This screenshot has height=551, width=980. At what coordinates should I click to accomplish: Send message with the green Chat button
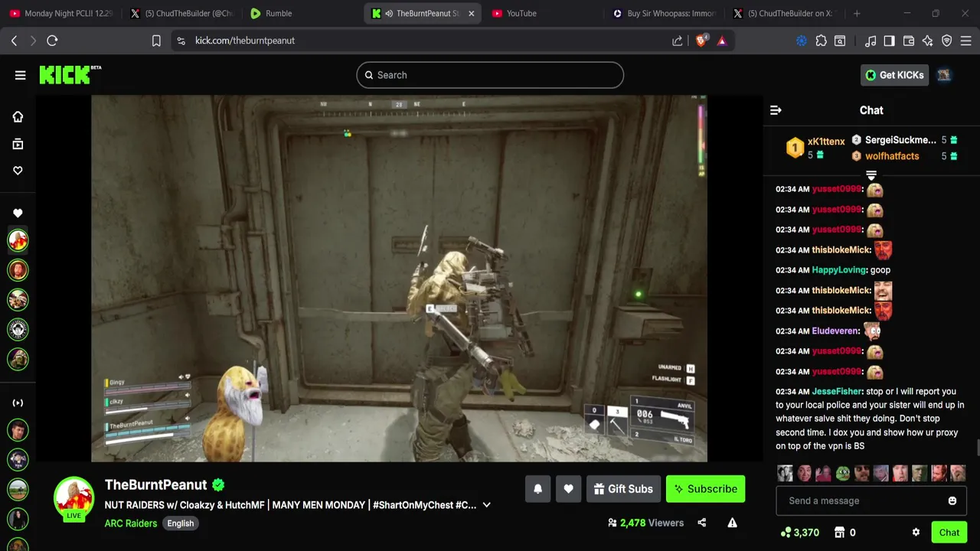click(x=949, y=533)
